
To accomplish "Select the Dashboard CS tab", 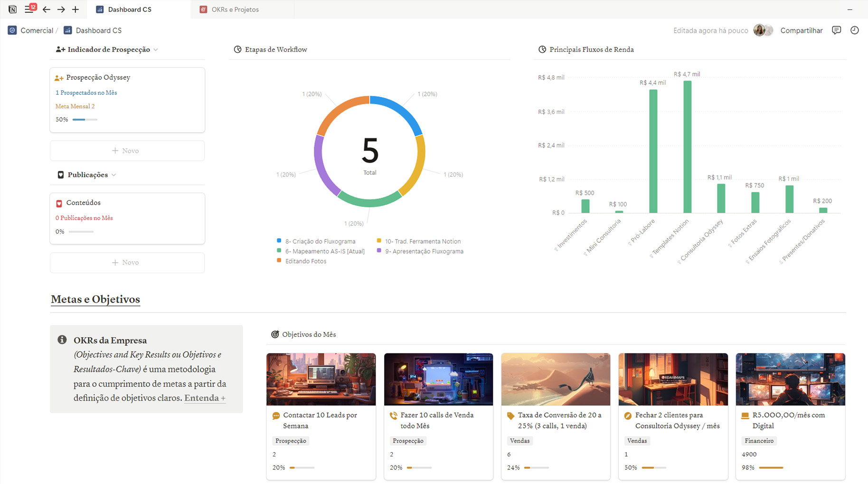I will pyautogui.click(x=129, y=9).
